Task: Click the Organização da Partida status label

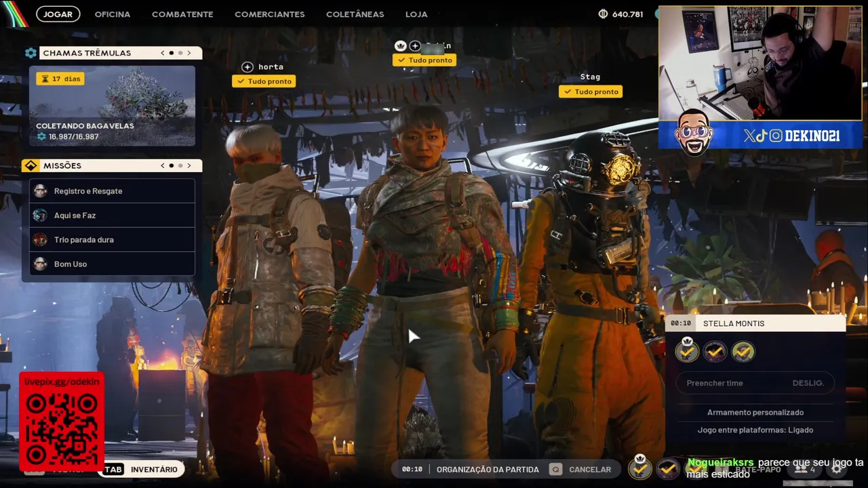Action: pos(488,469)
